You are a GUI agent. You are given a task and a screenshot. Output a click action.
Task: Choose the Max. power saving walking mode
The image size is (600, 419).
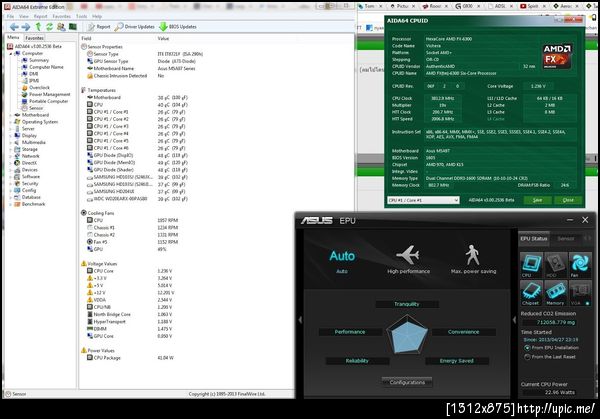click(x=473, y=259)
